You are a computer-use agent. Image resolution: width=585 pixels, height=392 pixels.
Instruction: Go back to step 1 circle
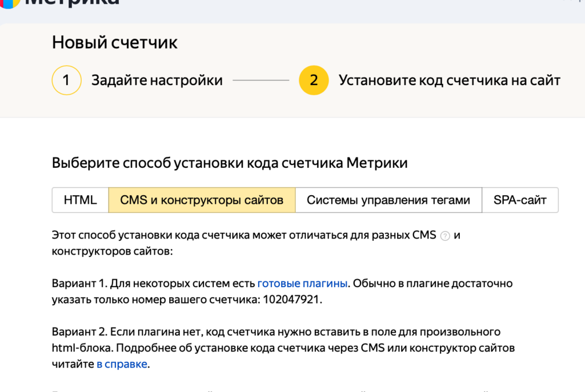[66, 80]
